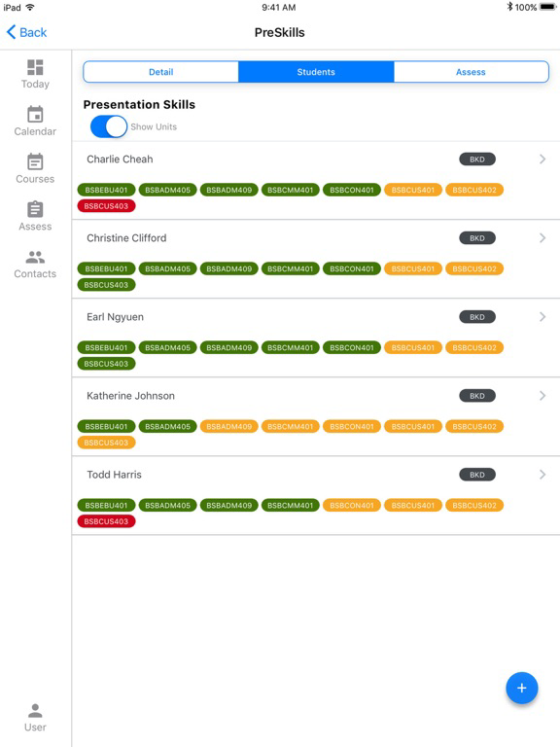Tap Charlie Cheah's BKD status badge
Screen dimensions: 560x747
pos(477,160)
